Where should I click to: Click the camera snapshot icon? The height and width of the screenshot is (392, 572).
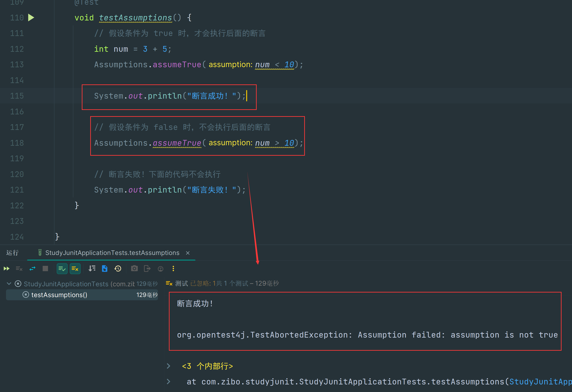pyautogui.click(x=134, y=269)
